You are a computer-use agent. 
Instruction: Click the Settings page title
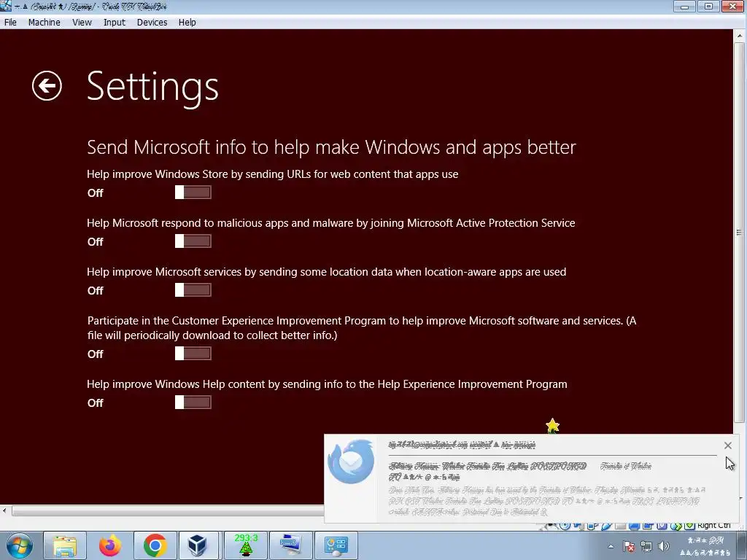tap(152, 87)
